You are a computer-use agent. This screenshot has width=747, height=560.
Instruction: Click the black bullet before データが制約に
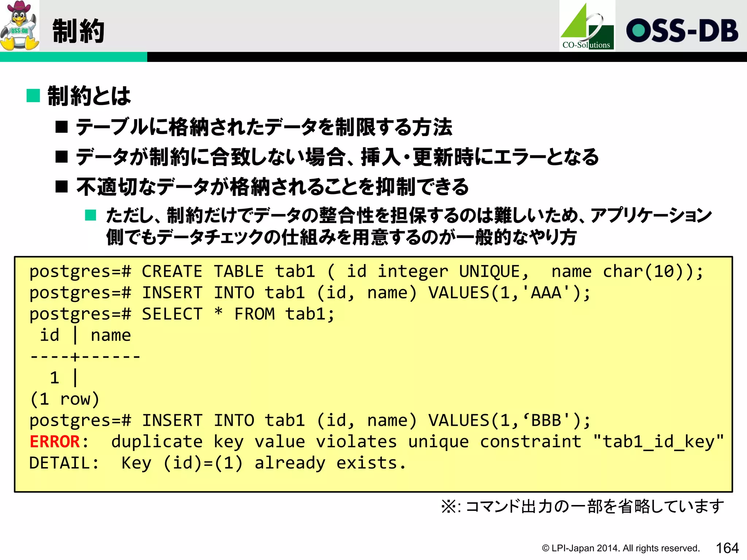point(62,157)
